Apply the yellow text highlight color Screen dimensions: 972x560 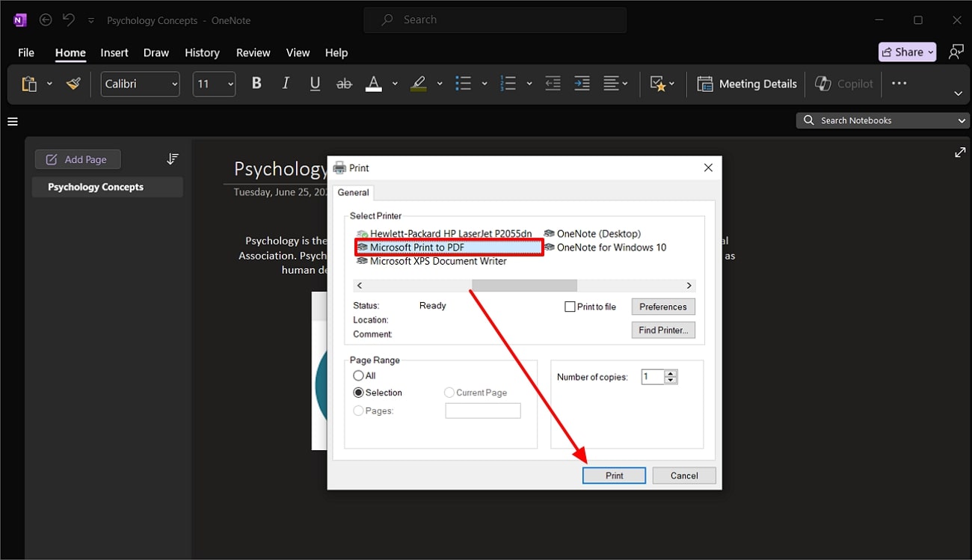point(419,84)
